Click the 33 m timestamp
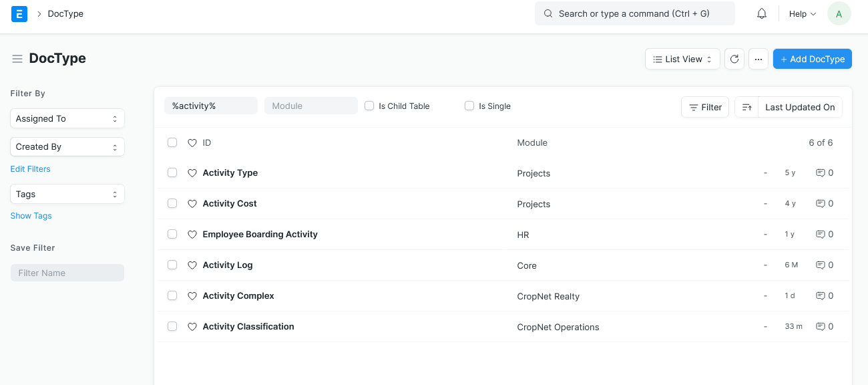The height and width of the screenshot is (385, 868). click(793, 327)
